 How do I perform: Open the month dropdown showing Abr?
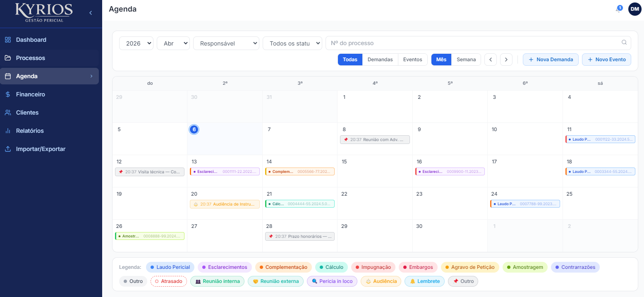click(x=173, y=43)
